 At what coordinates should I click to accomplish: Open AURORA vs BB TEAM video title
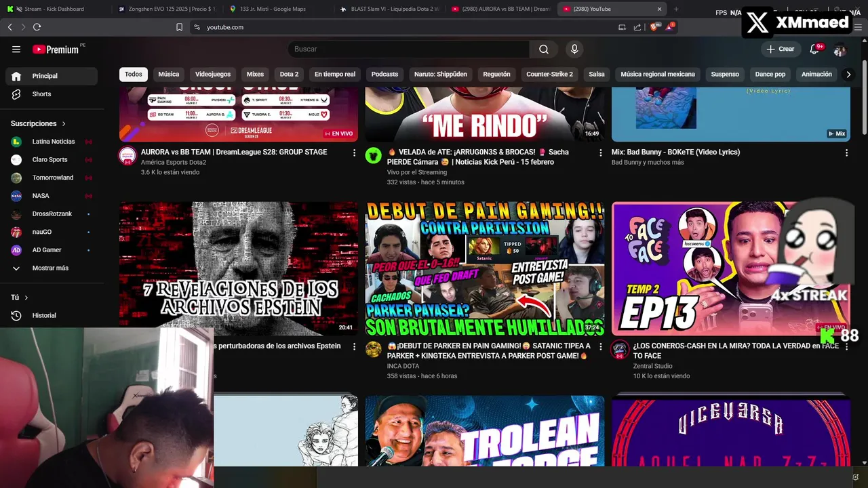[234, 152]
